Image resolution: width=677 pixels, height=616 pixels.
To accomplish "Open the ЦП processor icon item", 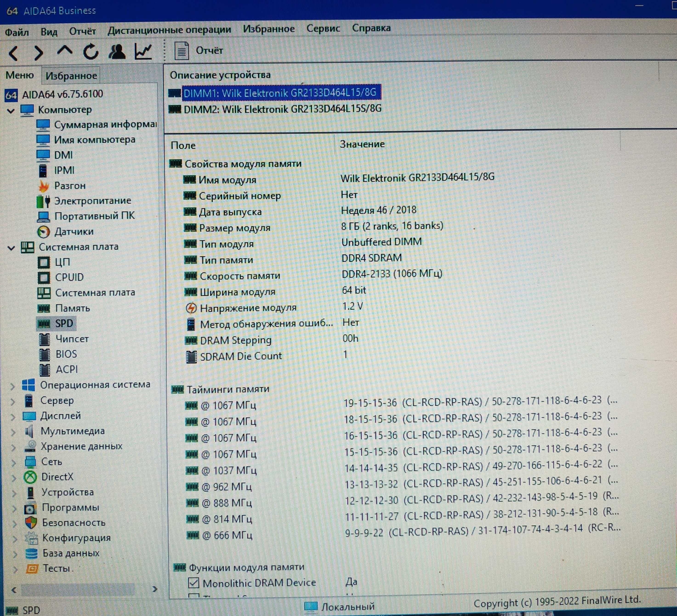I will pyautogui.click(x=44, y=262).
